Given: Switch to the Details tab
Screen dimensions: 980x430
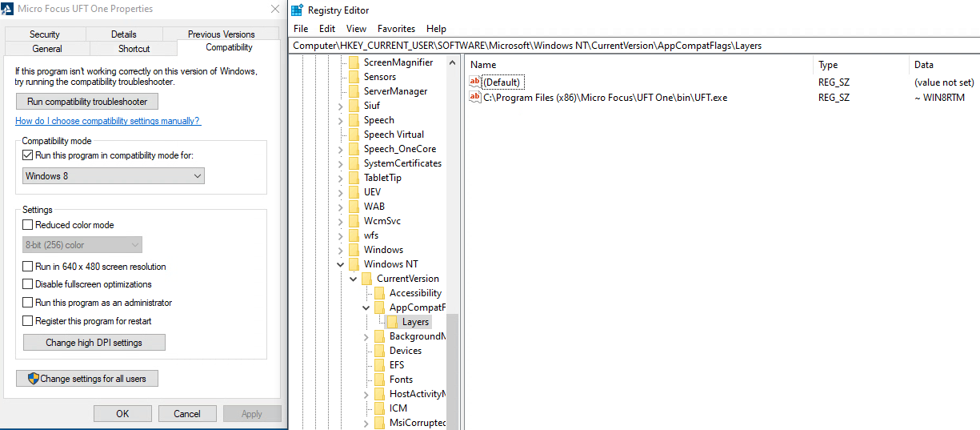Looking at the screenshot, I should [x=124, y=34].
